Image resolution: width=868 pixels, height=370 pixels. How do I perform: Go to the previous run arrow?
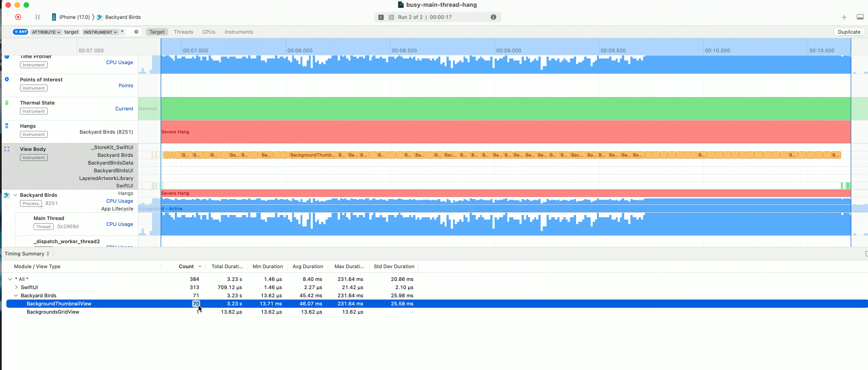381,17
